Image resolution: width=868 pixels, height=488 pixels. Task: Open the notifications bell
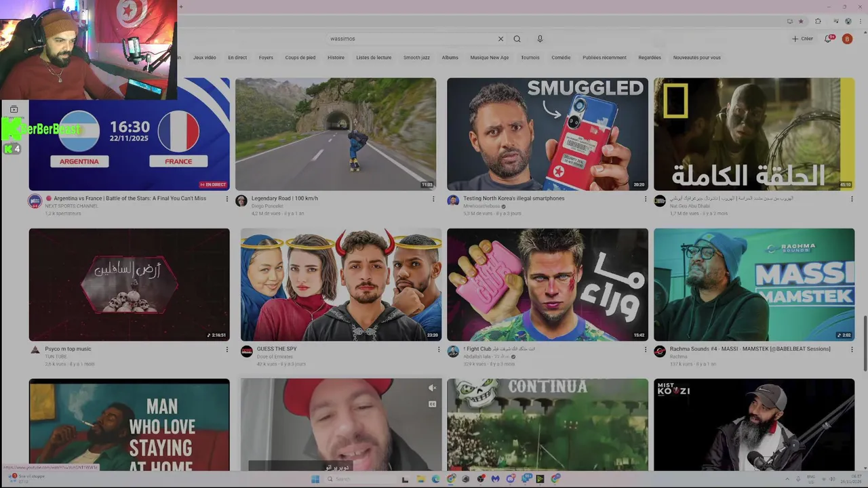[828, 39]
